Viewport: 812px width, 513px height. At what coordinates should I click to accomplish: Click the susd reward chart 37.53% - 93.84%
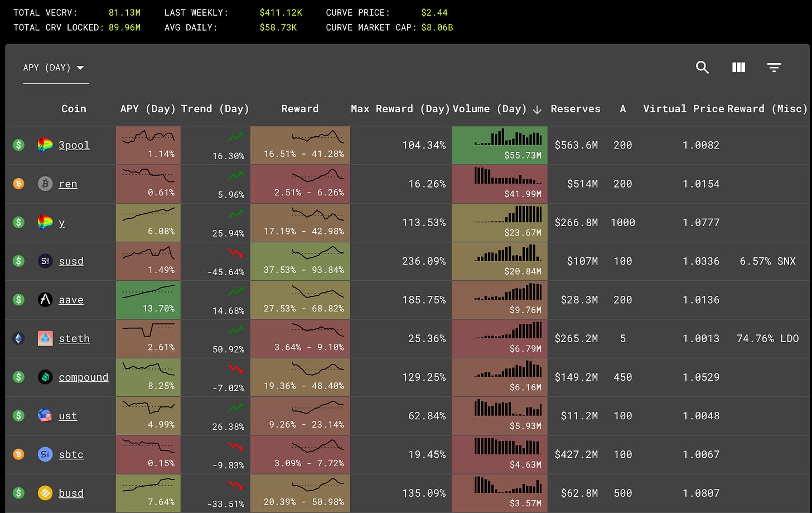[300, 261]
